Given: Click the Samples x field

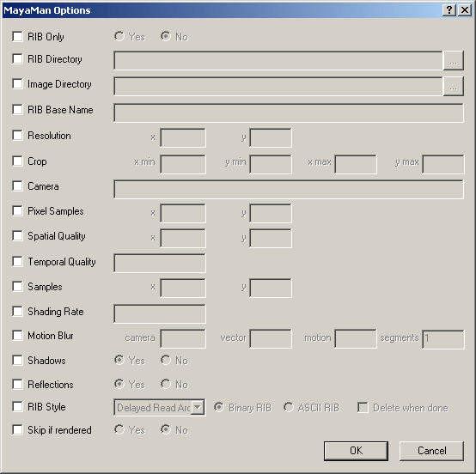Looking at the screenshot, I should point(183,288).
